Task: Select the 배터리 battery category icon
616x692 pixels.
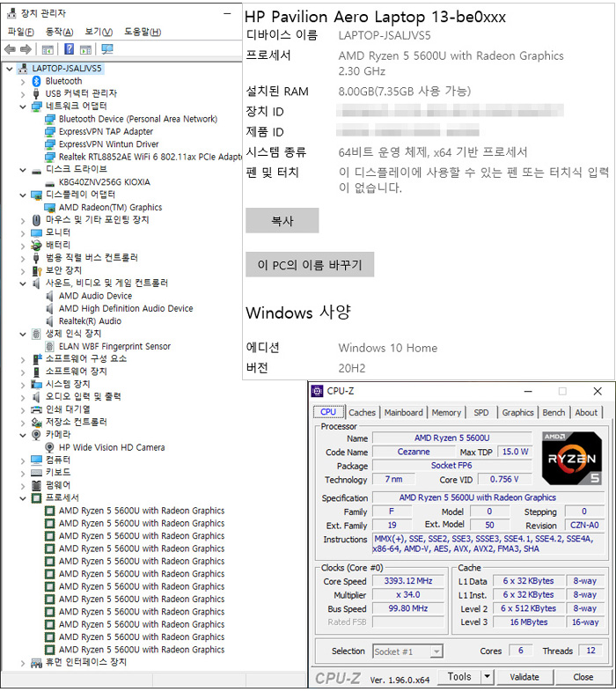Action: tap(36, 246)
